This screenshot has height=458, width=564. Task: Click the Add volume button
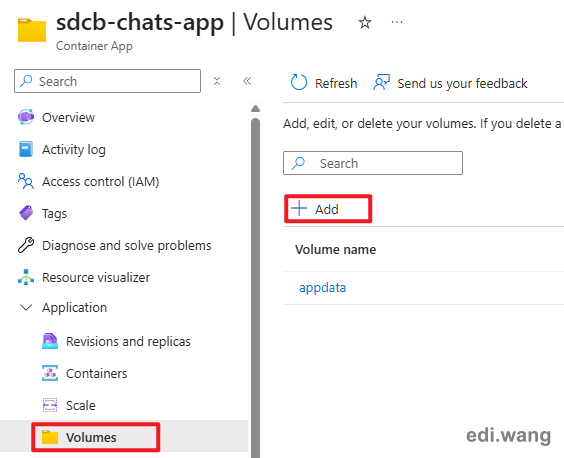pyautogui.click(x=328, y=209)
